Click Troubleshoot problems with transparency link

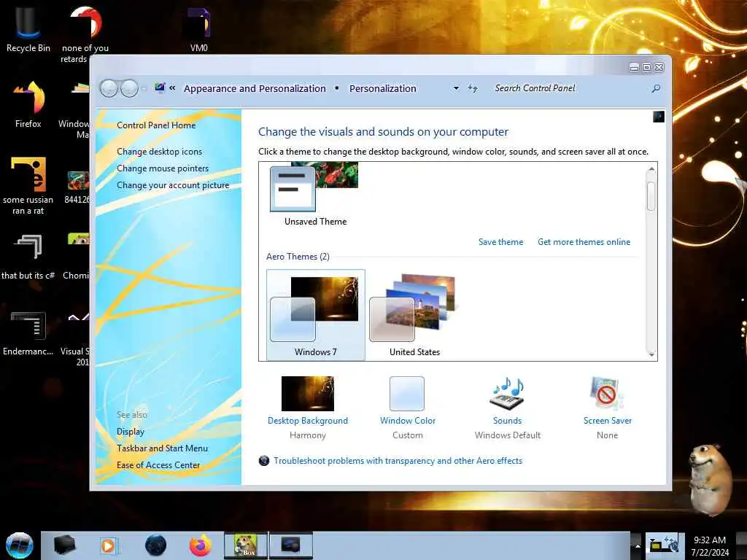click(x=398, y=461)
